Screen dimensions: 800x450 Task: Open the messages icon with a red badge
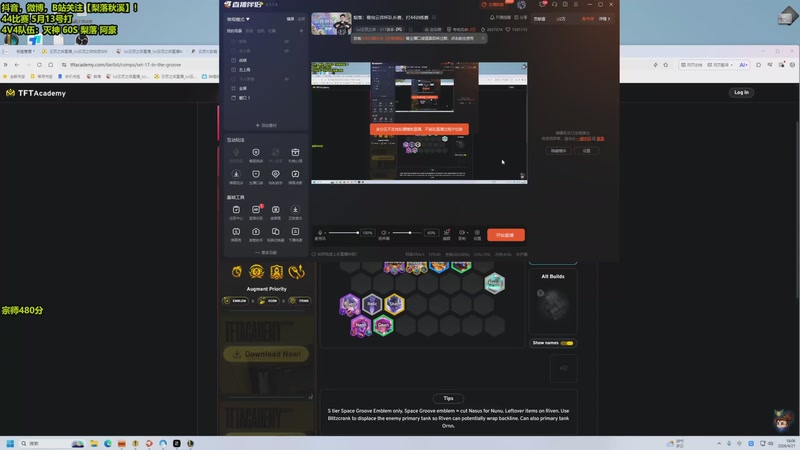click(542, 4)
